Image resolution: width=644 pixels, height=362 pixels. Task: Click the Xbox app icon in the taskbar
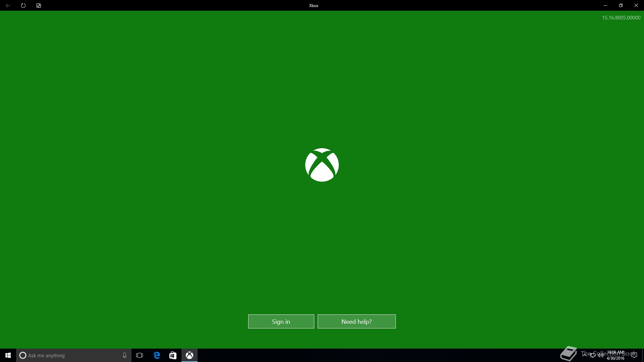[x=190, y=355]
